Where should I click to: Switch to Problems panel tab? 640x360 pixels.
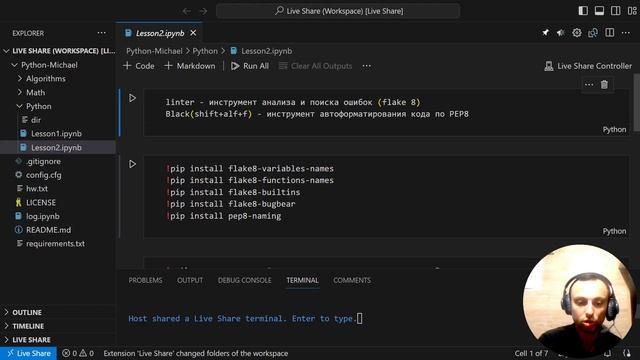click(145, 280)
